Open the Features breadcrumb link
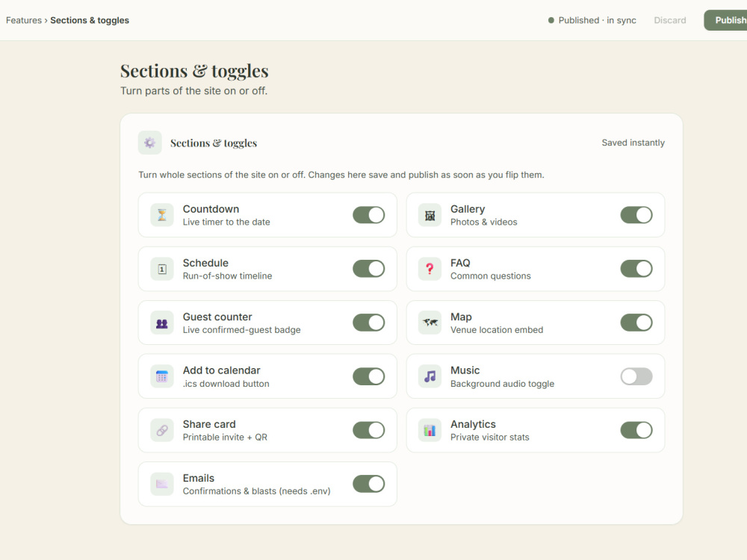The width and height of the screenshot is (747, 560). (x=24, y=20)
